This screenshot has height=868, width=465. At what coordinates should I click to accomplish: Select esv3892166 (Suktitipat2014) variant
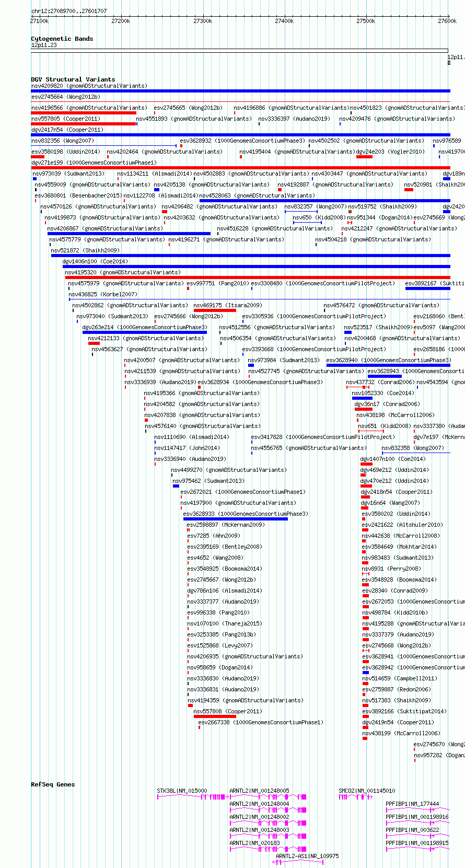[x=404, y=711]
